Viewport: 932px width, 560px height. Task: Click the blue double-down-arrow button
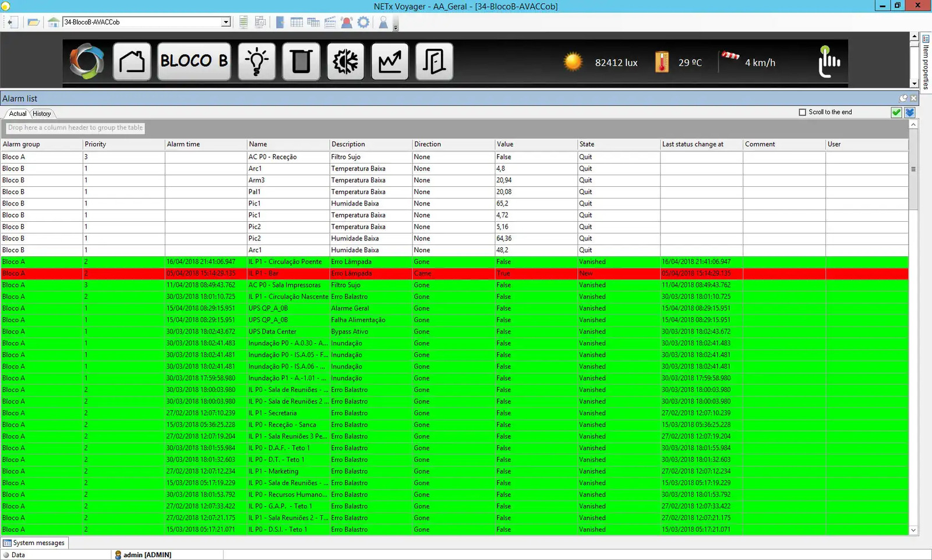tap(910, 112)
